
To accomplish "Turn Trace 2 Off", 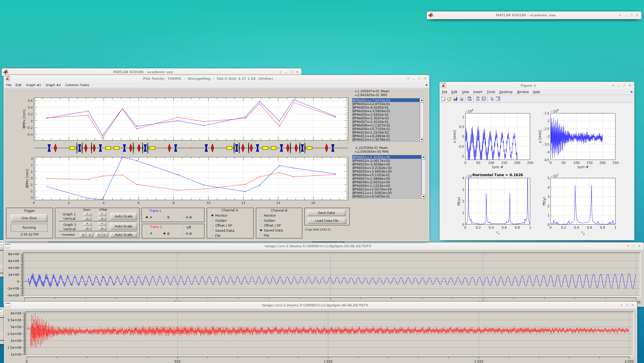I will pos(184,228).
